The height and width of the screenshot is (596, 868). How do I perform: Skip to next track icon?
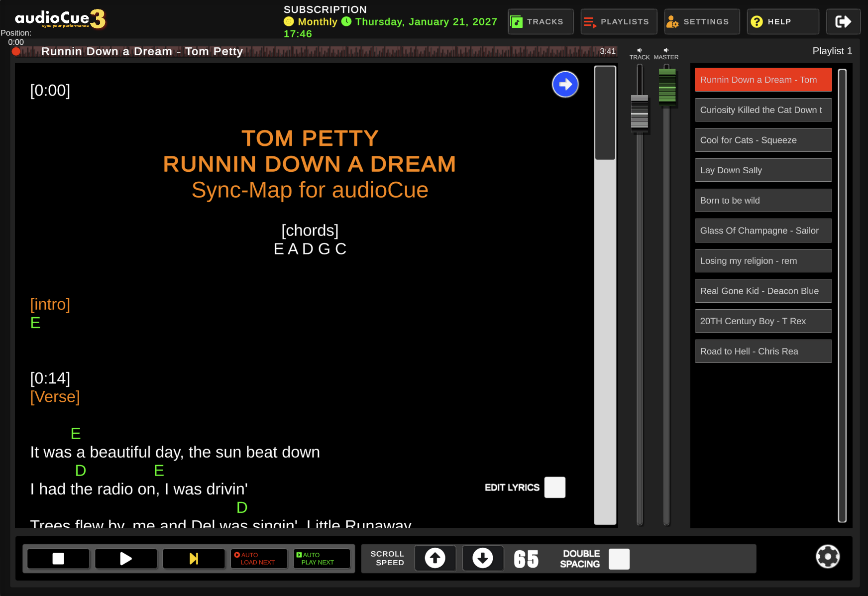pos(194,559)
